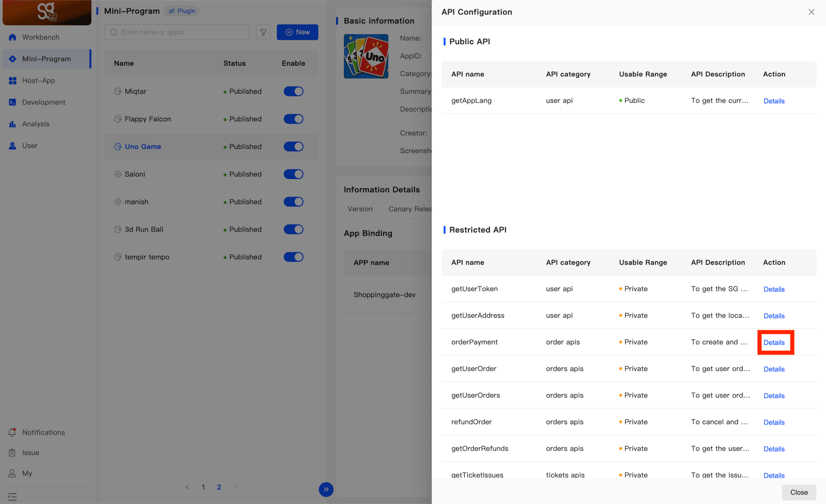The width and height of the screenshot is (826, 504).
Task: Open Details for refundOrder API
Action: [774, 422]
